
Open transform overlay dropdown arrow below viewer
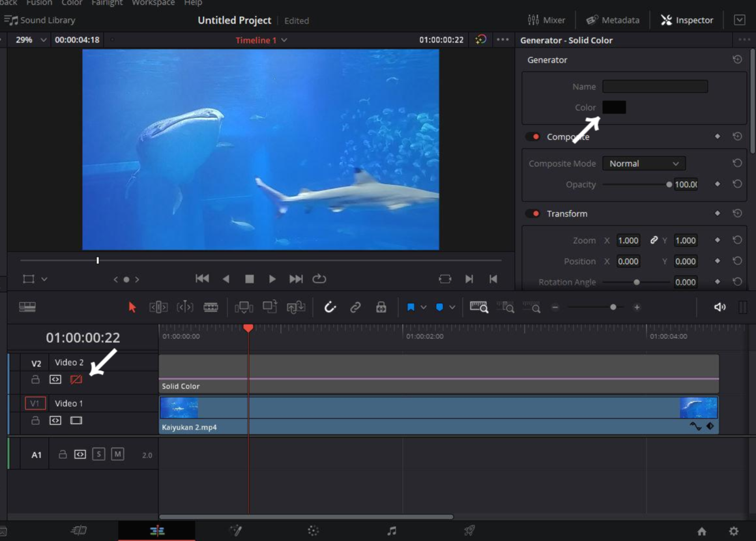44,279
